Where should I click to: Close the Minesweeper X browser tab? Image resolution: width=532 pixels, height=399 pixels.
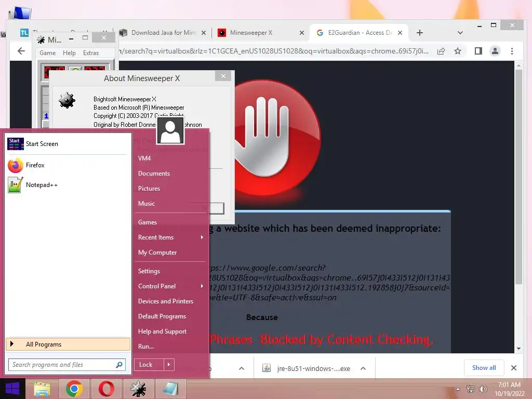click(x=302, y=33)
